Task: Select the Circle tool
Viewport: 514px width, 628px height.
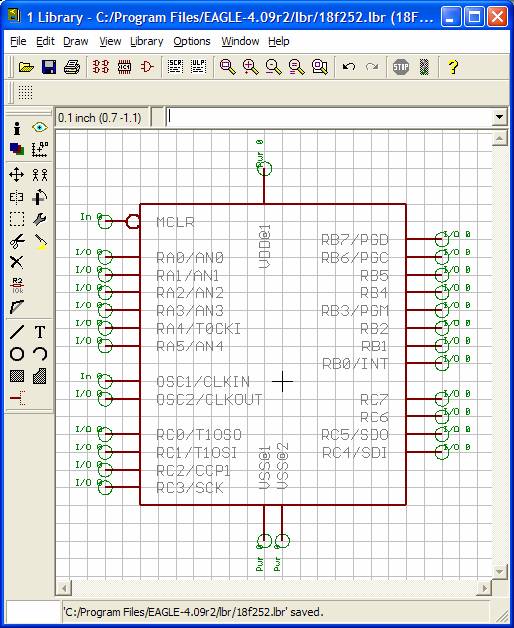Action: tap(17, 354)
